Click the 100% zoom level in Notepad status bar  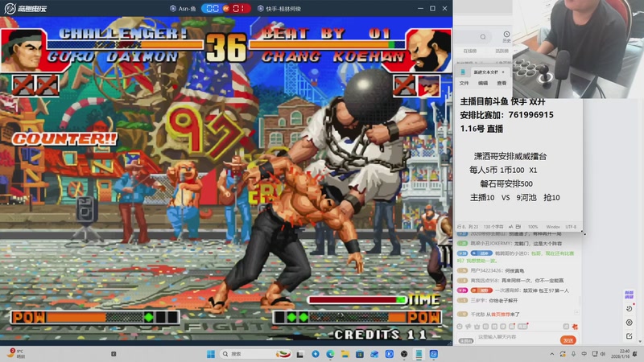click(x=533, y=227)
